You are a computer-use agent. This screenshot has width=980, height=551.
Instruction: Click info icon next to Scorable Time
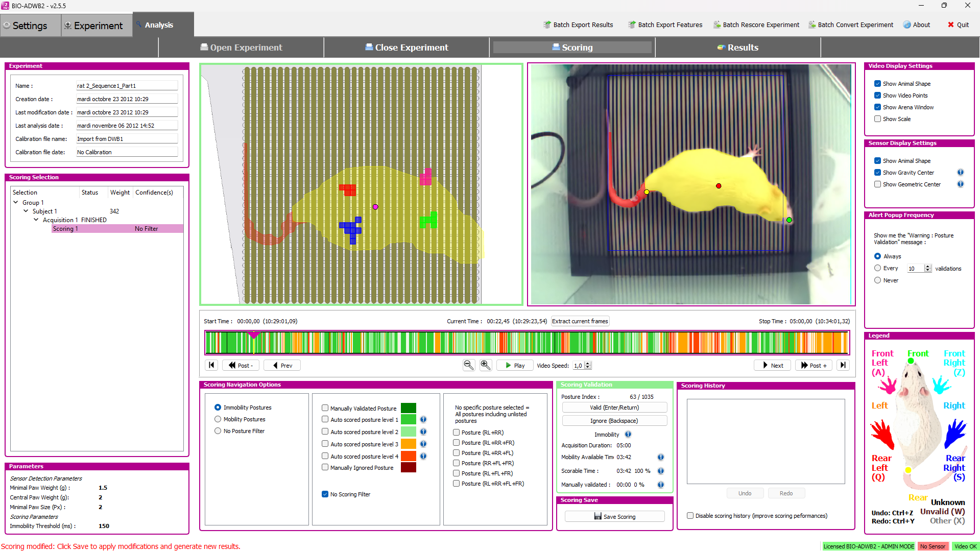[660, 471]
